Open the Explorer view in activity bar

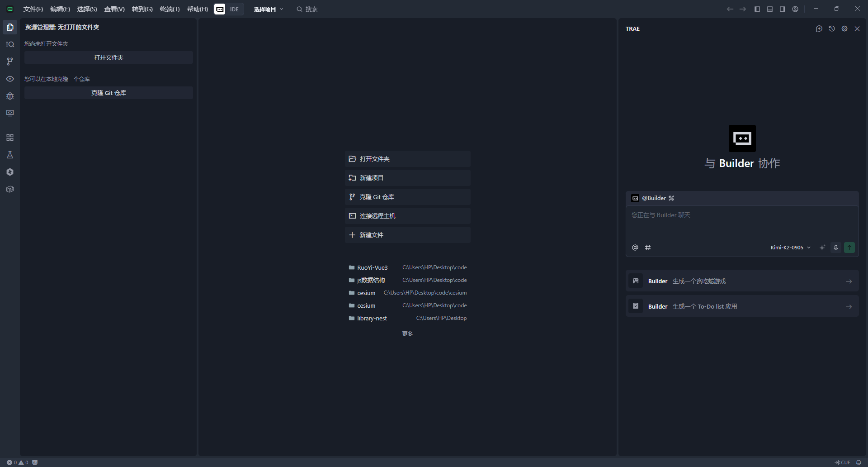tap(10, 27)
